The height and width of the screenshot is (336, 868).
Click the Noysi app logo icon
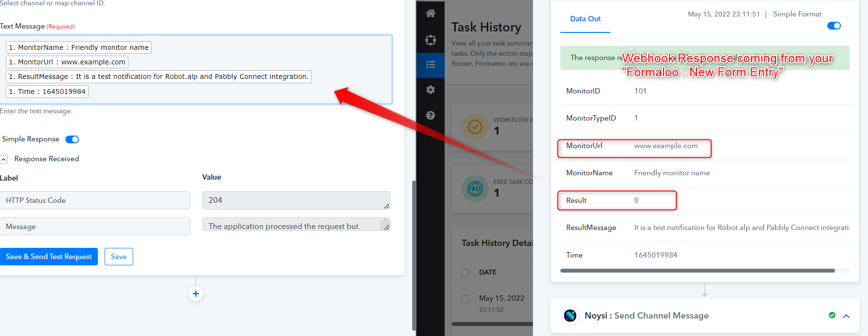(x=570, y=316)
